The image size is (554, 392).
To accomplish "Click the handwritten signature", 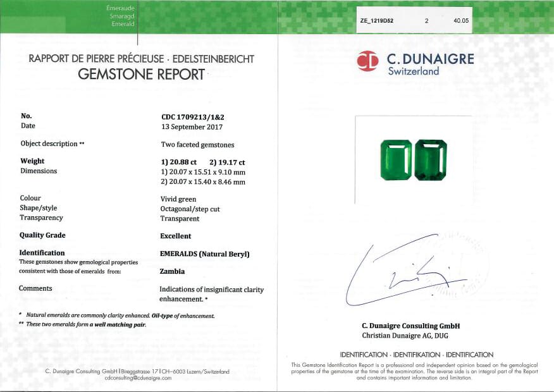I will [x=405, y=270].
